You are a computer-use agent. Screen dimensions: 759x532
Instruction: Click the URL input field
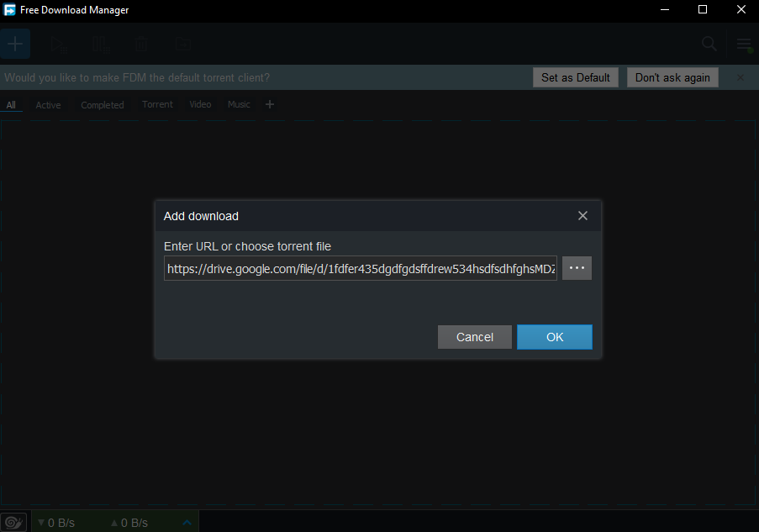click(x=360, y=268)
